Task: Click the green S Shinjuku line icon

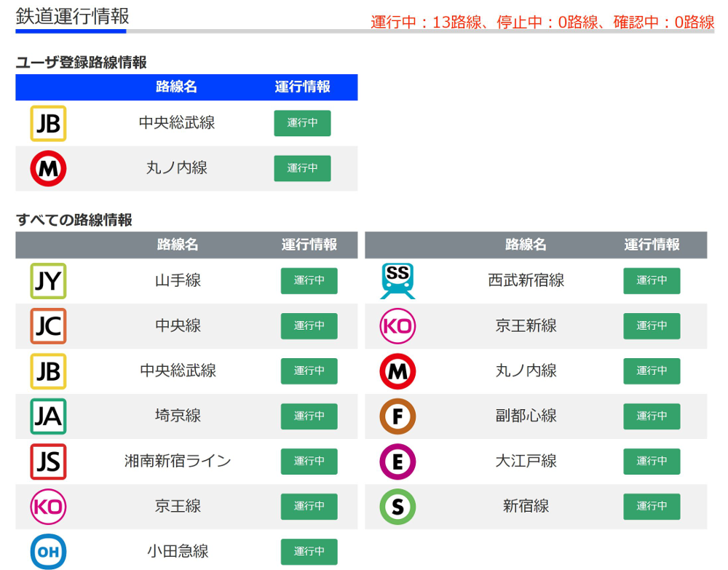Action: point(398,507)
